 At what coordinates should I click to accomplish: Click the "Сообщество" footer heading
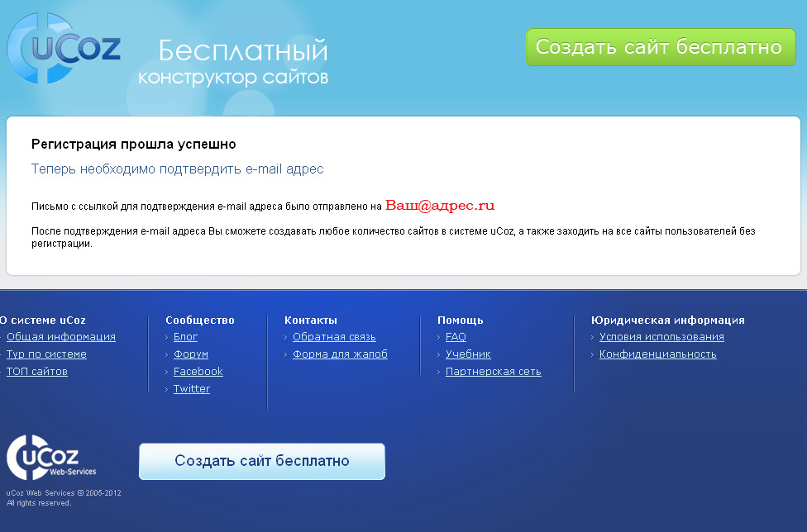point(200,320)
